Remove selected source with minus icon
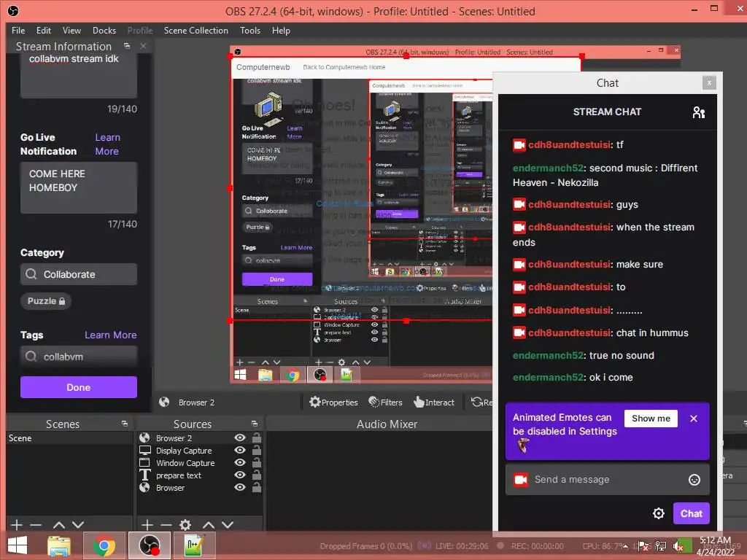This screenshot has width=747, height=560. tap(166, 525)
